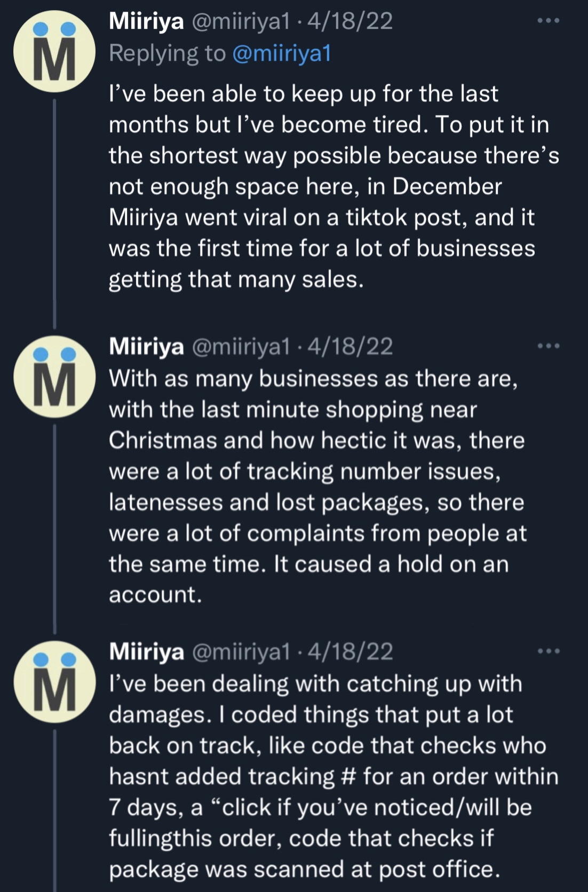Select the @miiriya1 handle on the 'lost packages' tweet
This screenshot has height=892, width=588.
240,347
